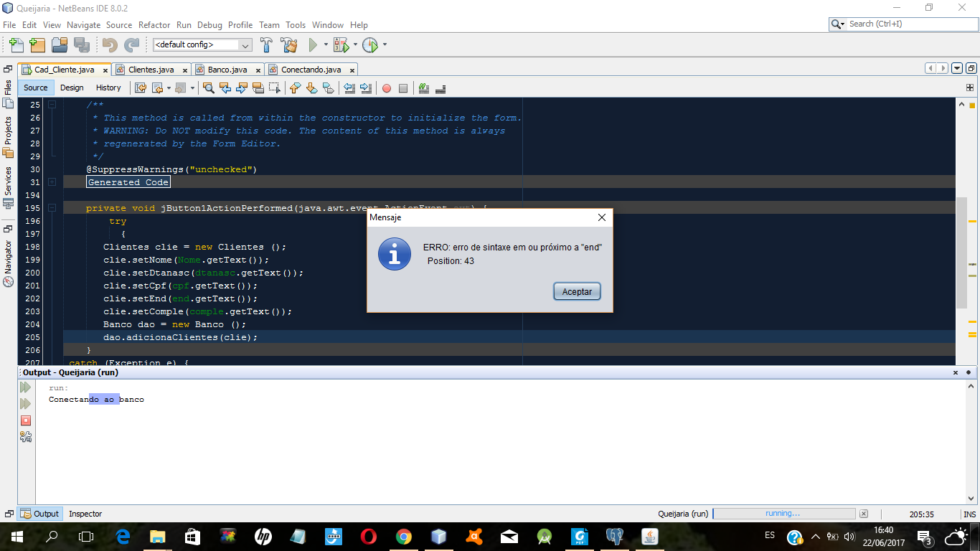
Task: Open the Services side panel
Action: 9,187
